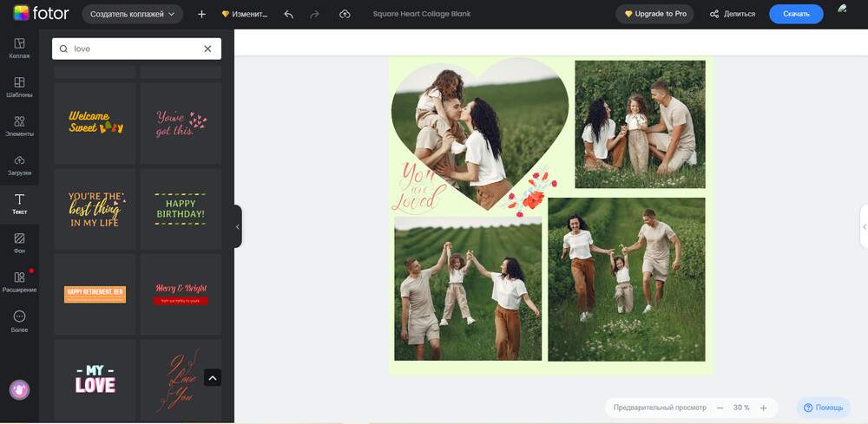Click the plus icon in top bar
Screen dimensions: 868x424
pyautogui.click(x=201, y=14)
